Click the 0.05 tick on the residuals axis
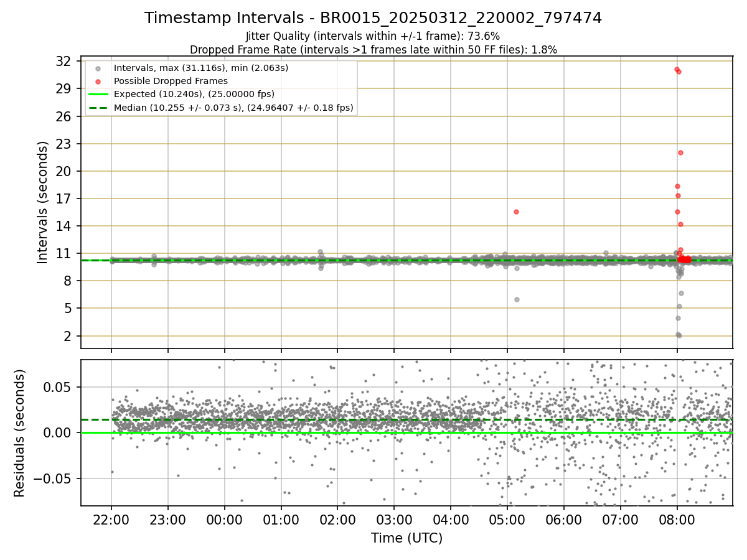 tap(59, 387)
